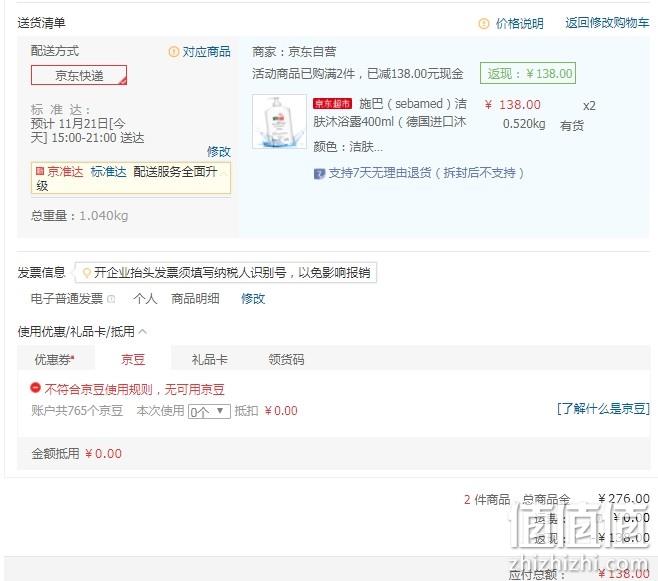Click the product price ¥138.00

512,105
